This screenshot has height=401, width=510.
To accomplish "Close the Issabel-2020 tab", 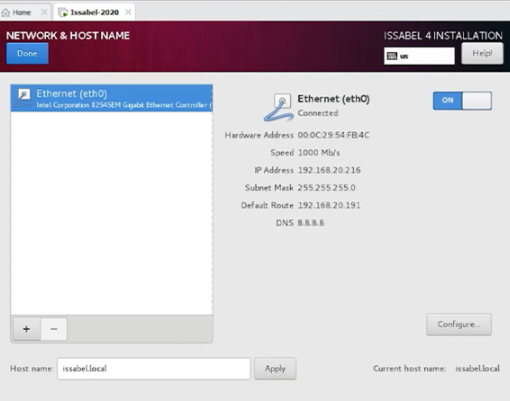I will click(x=128, y=12).
